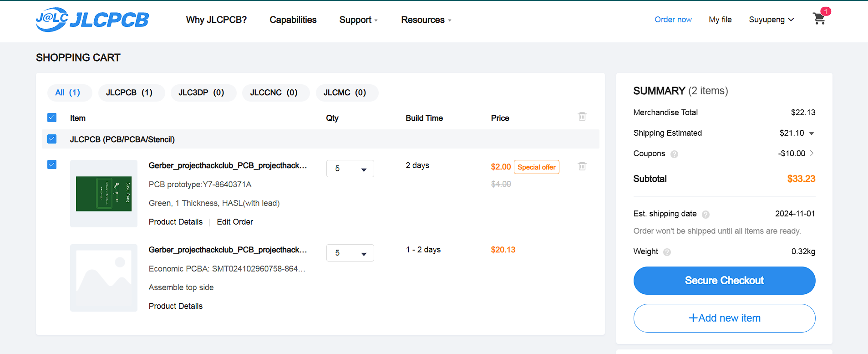Click the JLCPCB logo
The width and height of the screenshot is (868, 354).
click(92, 20)
